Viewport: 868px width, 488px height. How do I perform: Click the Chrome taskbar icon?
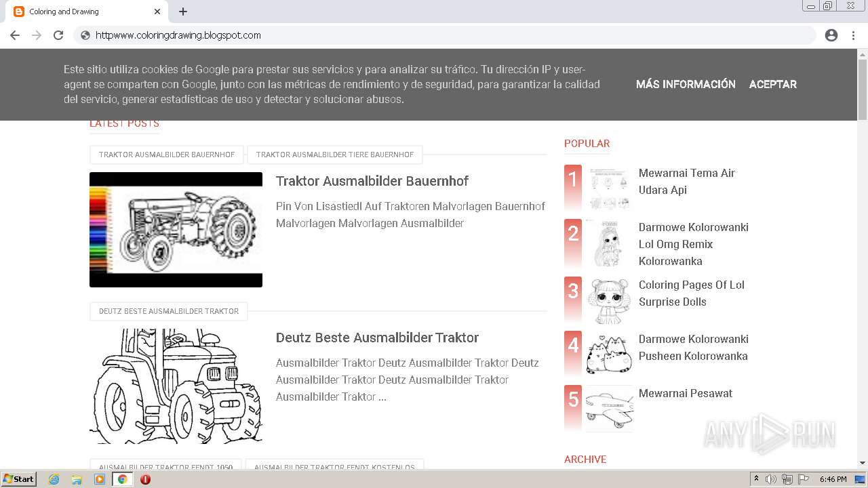tap(123, 479)
